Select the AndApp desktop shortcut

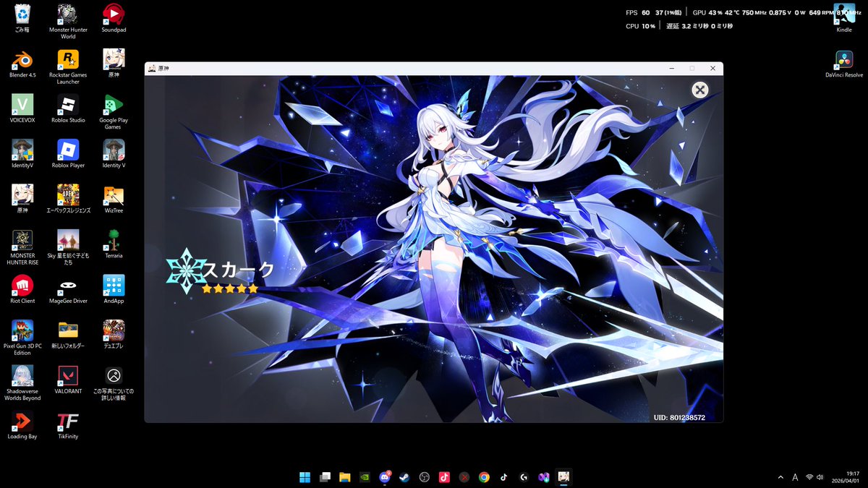point(113,289)
